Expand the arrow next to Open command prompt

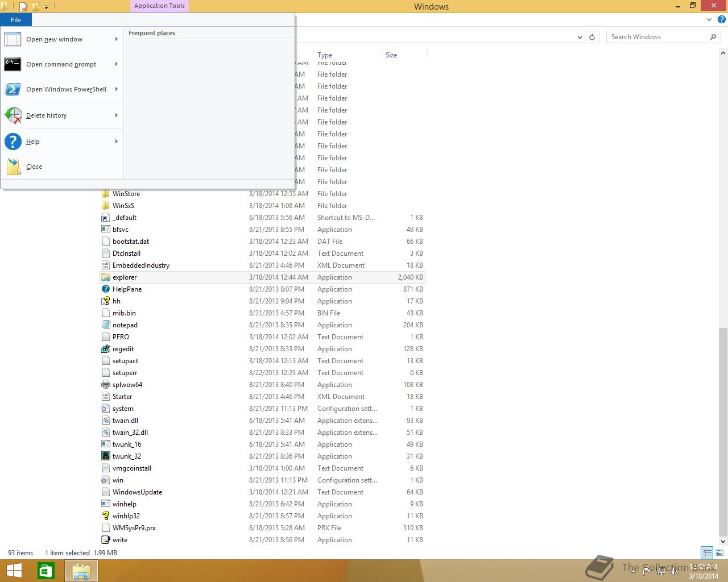tap(117, 64)
